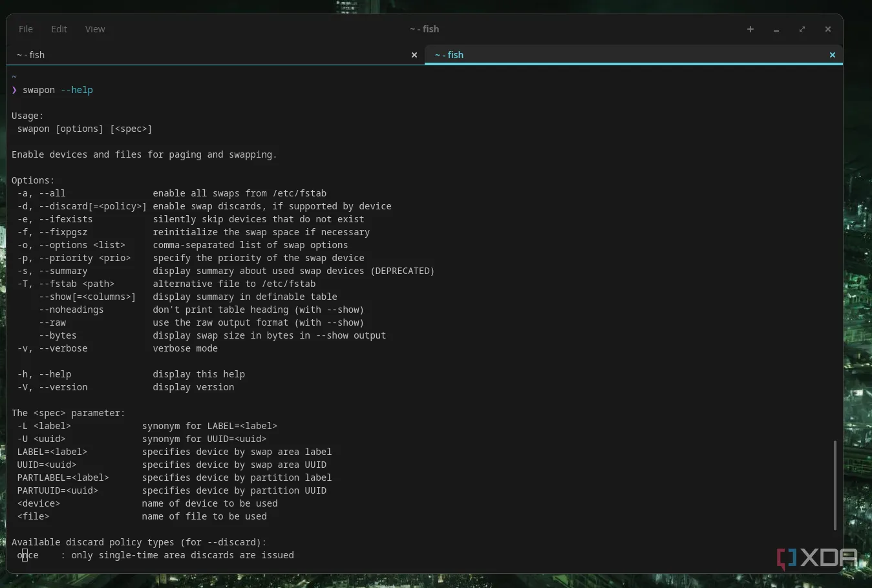Click 'The <spec> parameter:' heading
Viewport: 872px width, 588px height.
(x=69, y=413)
